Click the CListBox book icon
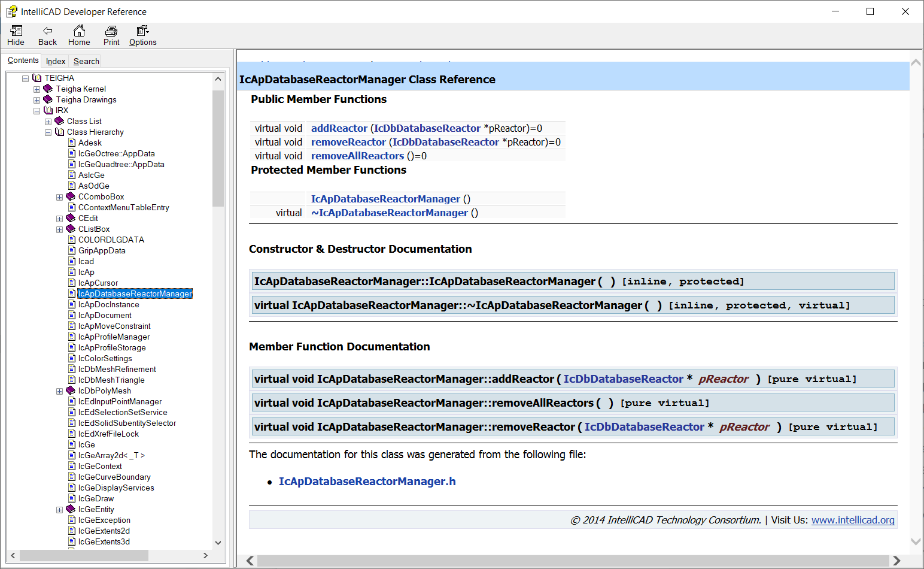 [71, 229]
